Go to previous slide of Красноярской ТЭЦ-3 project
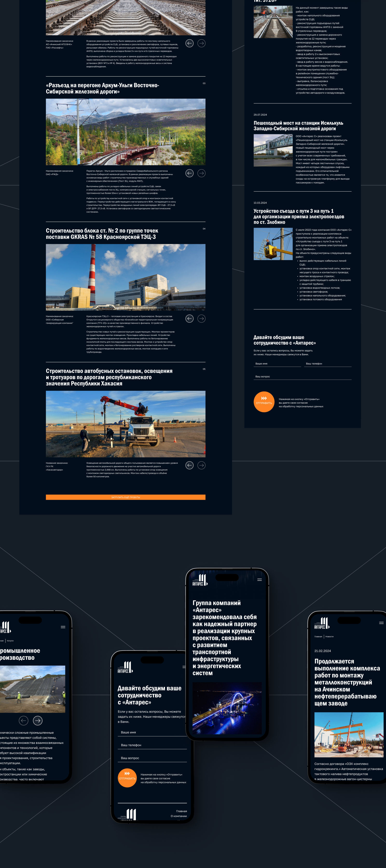This screenshot has width=386, height=868. (x=189, y=318)
